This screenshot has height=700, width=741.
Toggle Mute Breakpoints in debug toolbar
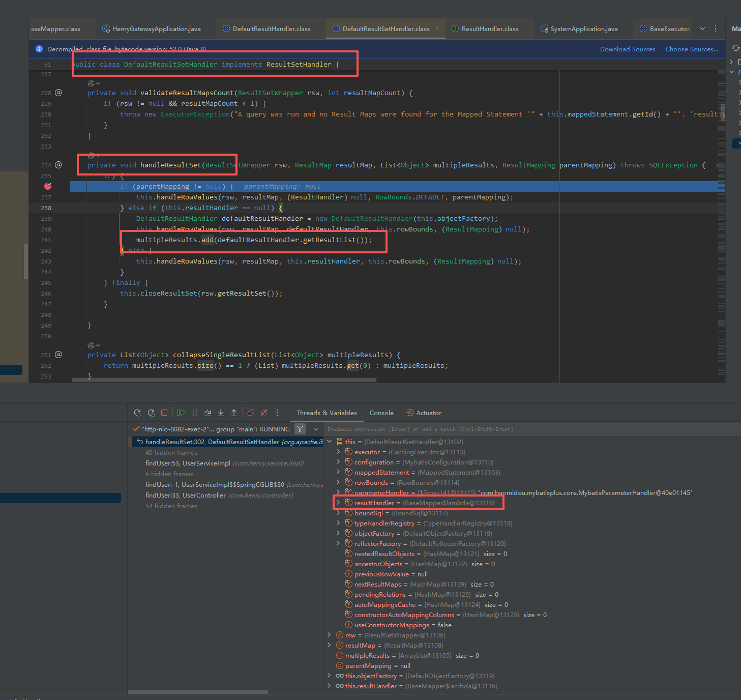264,413
